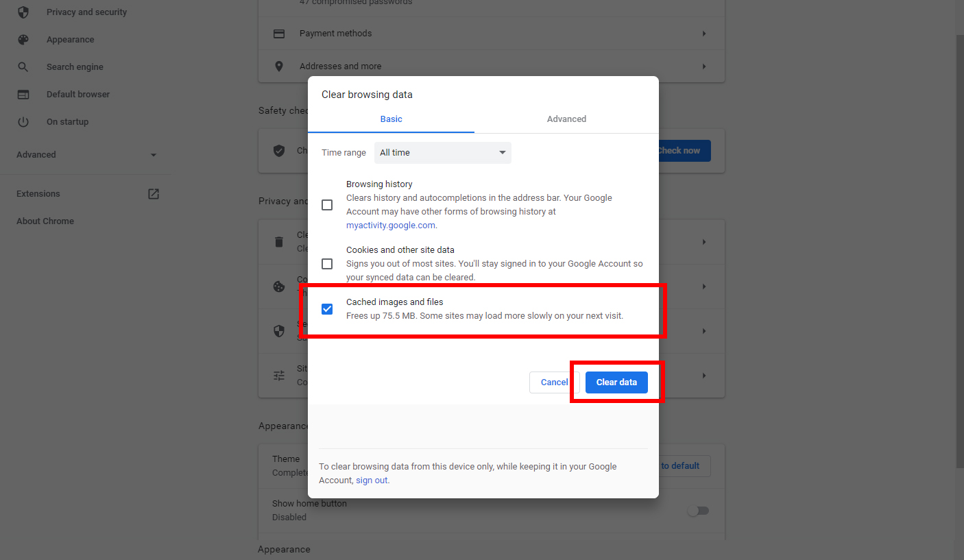The image size is (964, 560).
Task: Click the Search engine magnifier icon
Action: tap(23, 67)
